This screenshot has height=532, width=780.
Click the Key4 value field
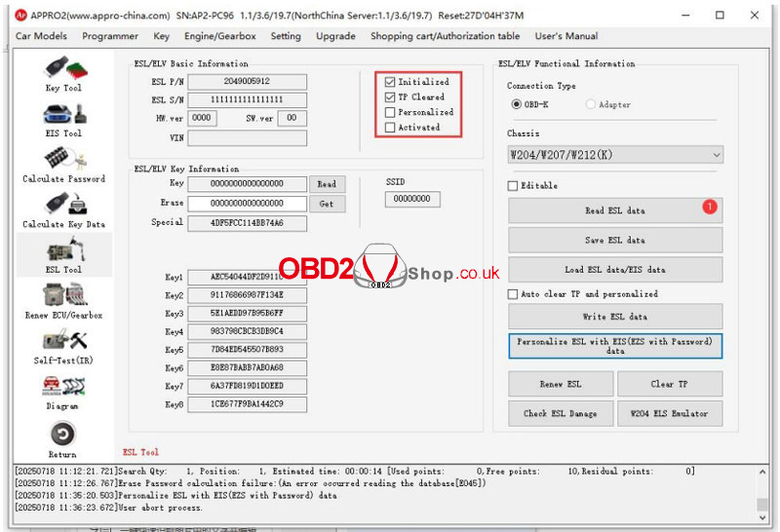coord(247,331)
